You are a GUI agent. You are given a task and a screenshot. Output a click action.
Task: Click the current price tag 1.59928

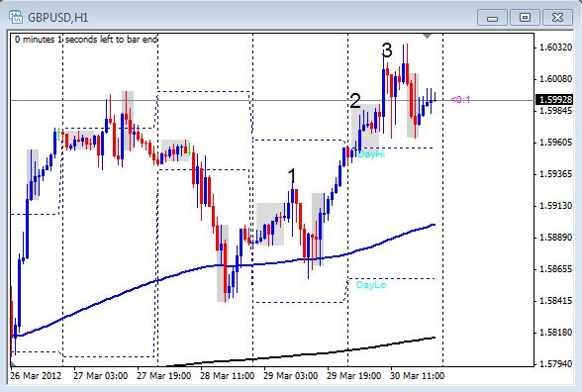[x=554, y=99]
